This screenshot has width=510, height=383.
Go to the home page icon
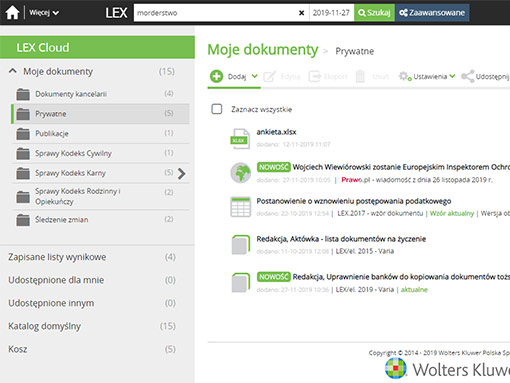13,13
